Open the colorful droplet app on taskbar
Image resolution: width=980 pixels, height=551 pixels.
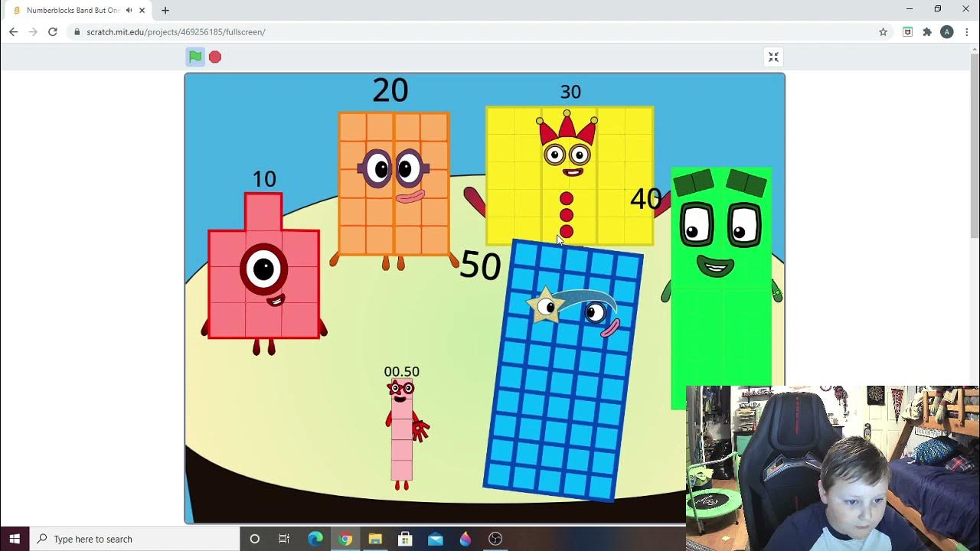tap(465, 539)
